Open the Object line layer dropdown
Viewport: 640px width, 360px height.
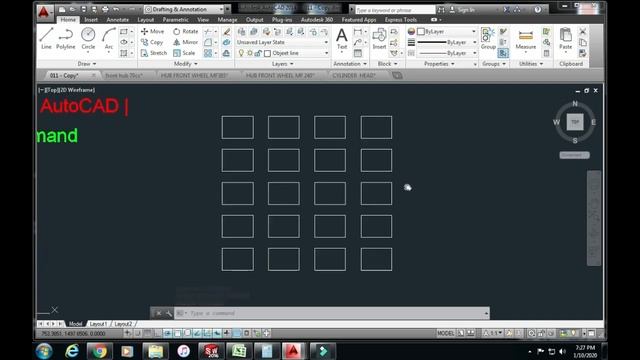click(x=282, y=53)
